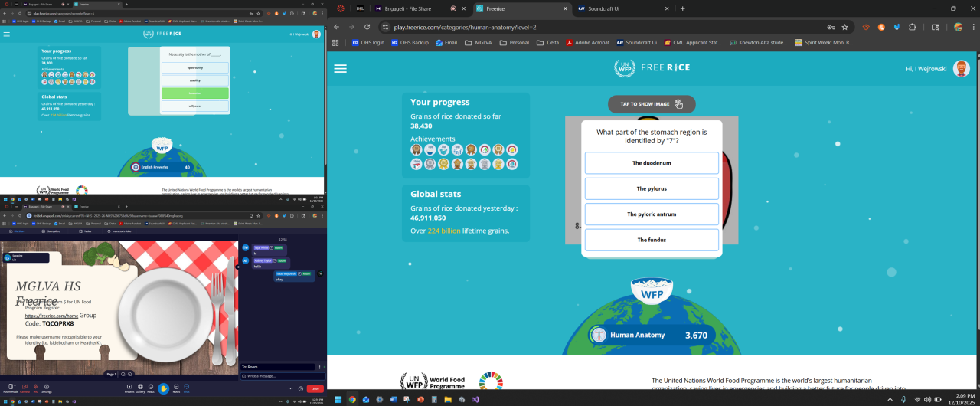
Task: Choose the answer The pyloric antrum
Action: 652,214
